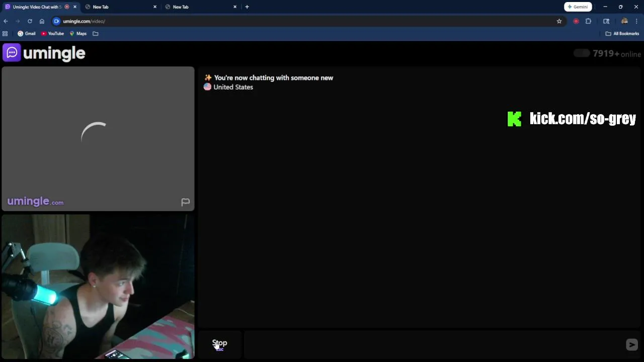
Task: Switch to the second New Tab
Action: coord(181,7)
